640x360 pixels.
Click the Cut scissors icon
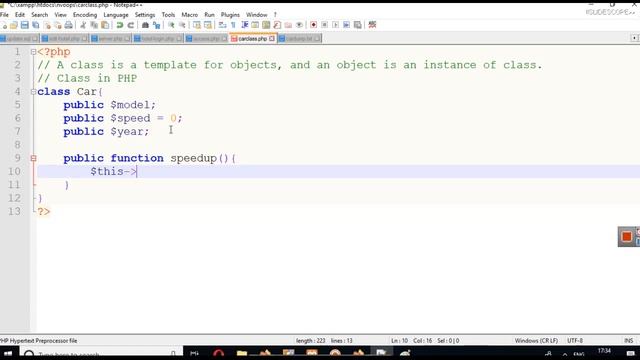(83, 25)
